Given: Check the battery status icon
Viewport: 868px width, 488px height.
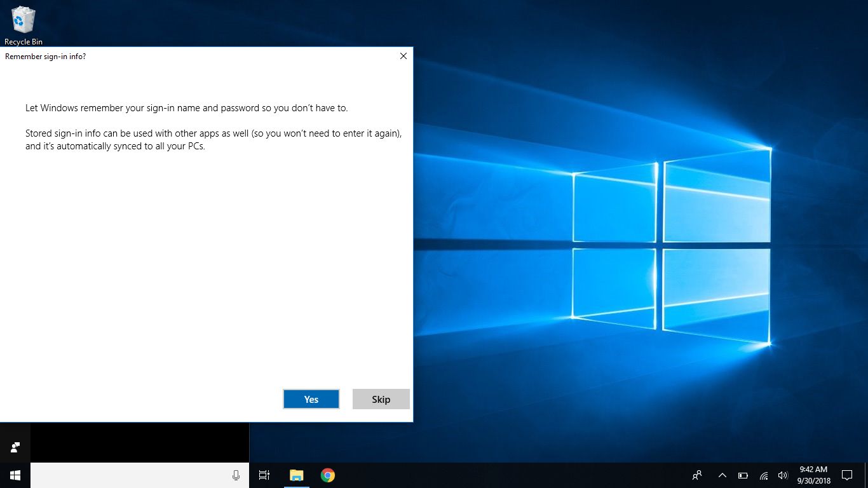Looking at the screenshot, I should tap(743, 475).
